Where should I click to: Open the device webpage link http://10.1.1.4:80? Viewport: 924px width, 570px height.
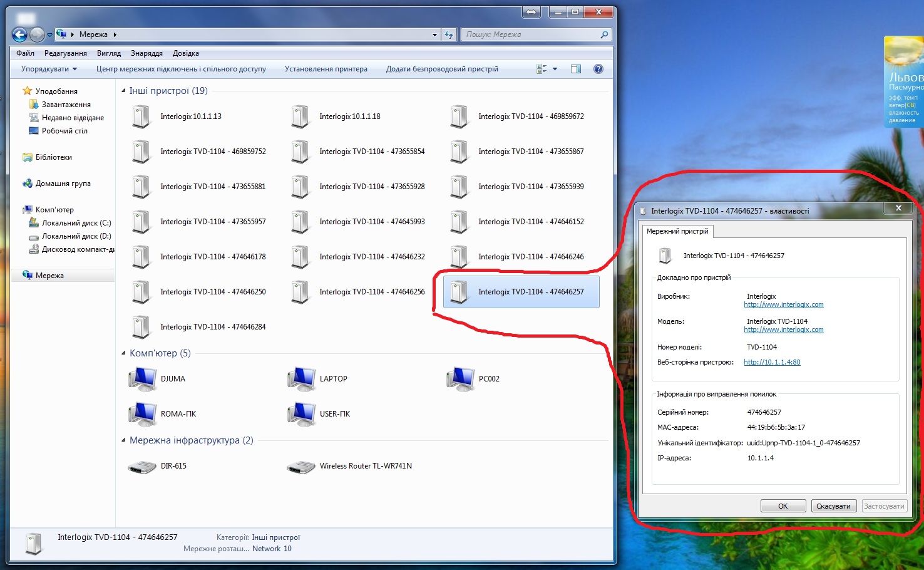[772, 362]
